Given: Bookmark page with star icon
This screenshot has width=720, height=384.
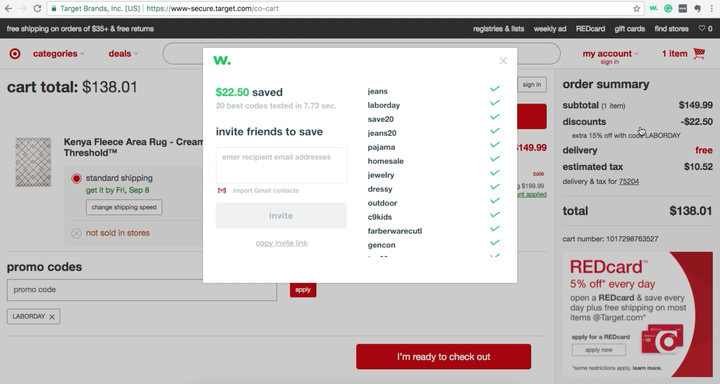Looking at the screenshot, I should coord(636,8).
